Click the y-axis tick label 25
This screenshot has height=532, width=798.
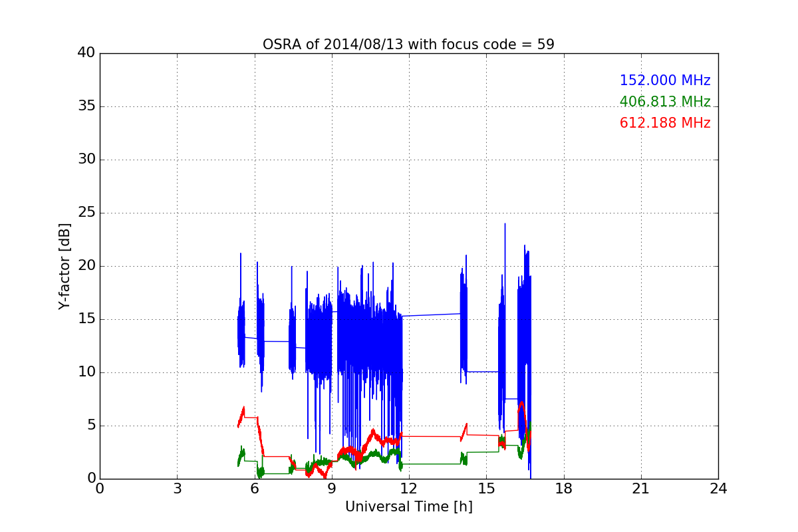86,213
